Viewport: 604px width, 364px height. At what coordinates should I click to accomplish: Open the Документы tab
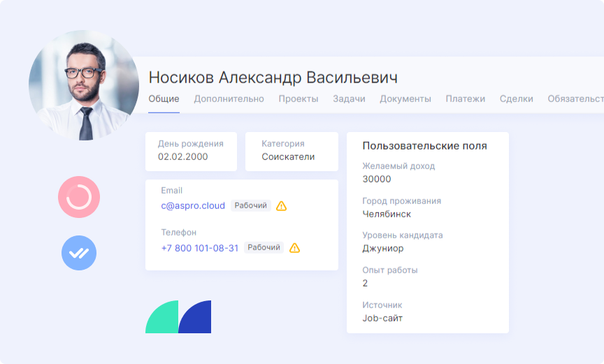click(x=405, y=99)
